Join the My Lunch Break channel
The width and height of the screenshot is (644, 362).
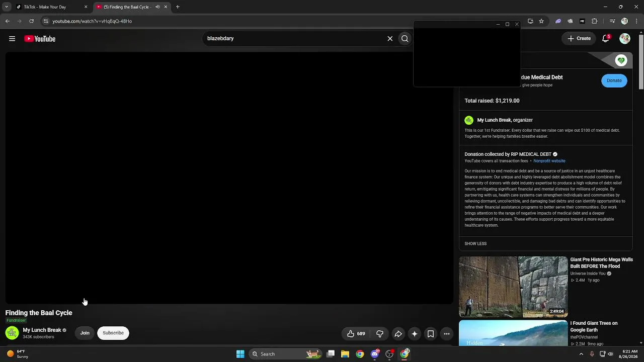click(85, 333)
